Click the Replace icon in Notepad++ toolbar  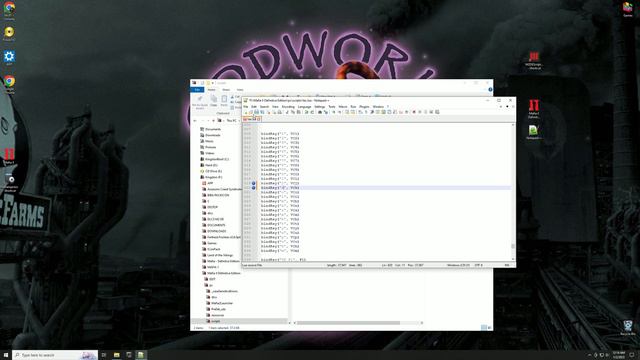tap(326, 112)
